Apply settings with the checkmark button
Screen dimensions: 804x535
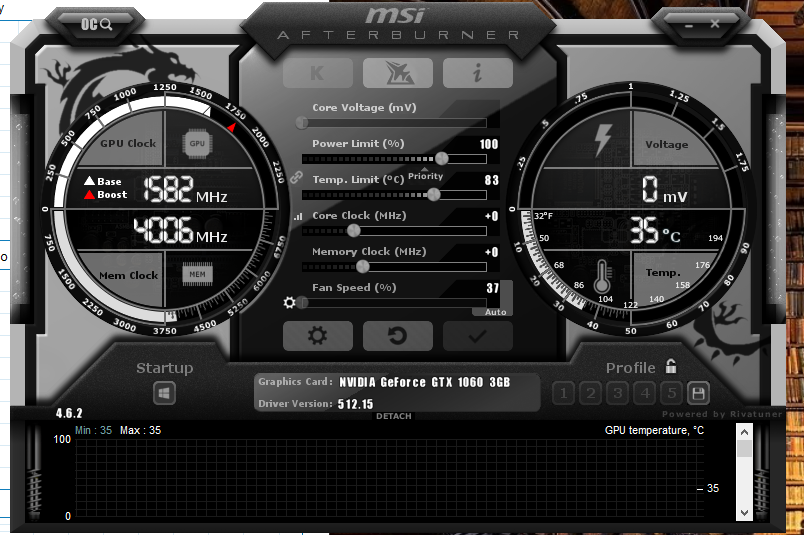478,336
